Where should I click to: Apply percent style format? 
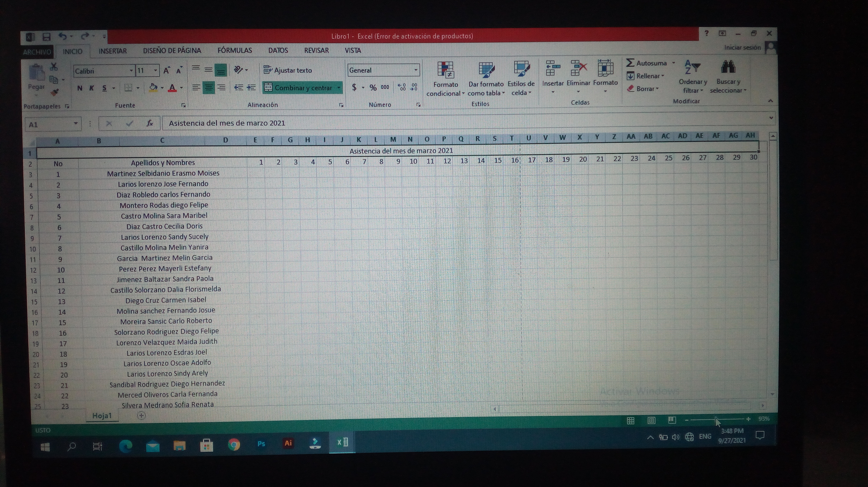(x=373, y=88)
